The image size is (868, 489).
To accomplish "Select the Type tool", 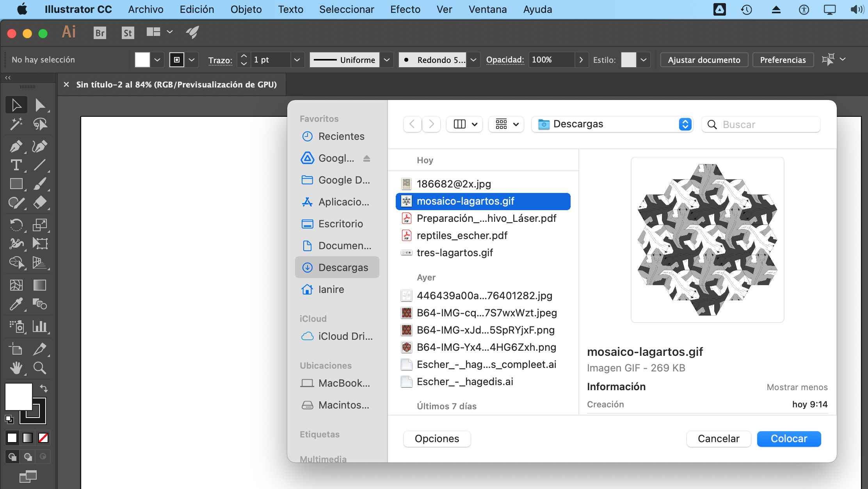I will [x=16, y=165].
